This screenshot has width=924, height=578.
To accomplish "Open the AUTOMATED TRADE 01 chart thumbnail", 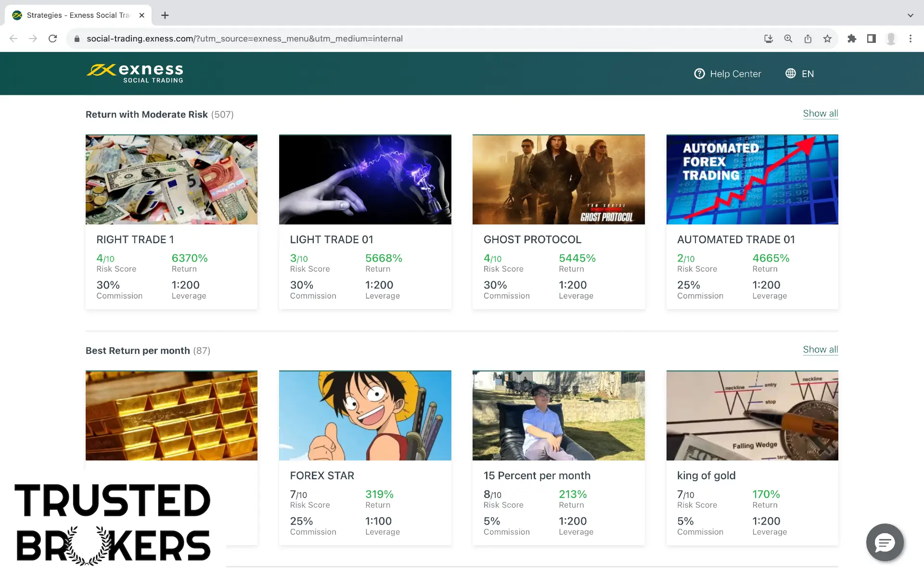I will tap(752, 180).
